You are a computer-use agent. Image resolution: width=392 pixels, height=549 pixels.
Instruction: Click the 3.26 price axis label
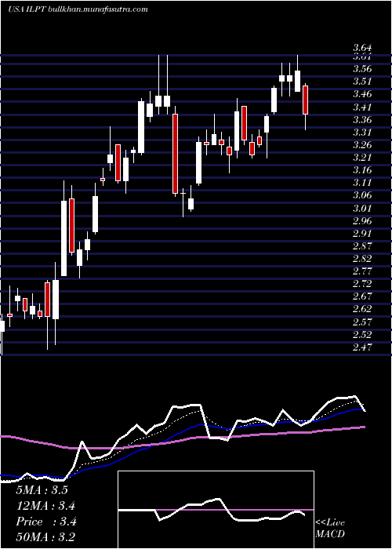[x=362, y=144]
